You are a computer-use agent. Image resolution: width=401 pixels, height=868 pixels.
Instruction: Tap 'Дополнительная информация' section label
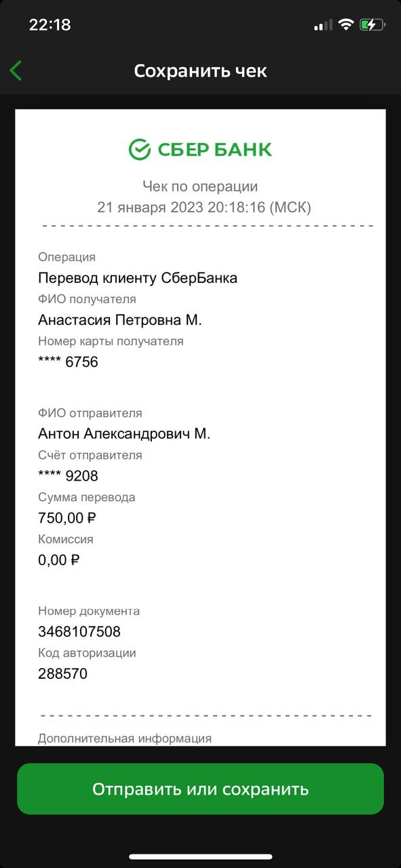click(x=125, y=738)
